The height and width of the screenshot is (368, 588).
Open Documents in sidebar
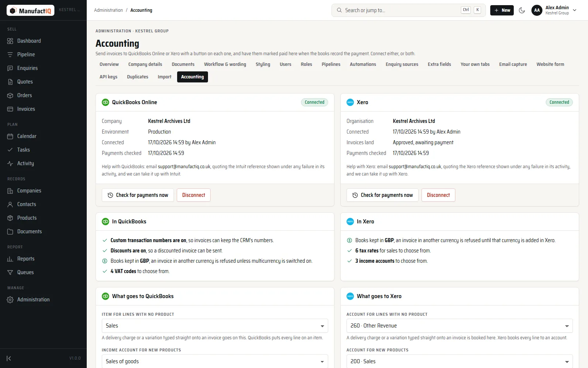point(43,231)
